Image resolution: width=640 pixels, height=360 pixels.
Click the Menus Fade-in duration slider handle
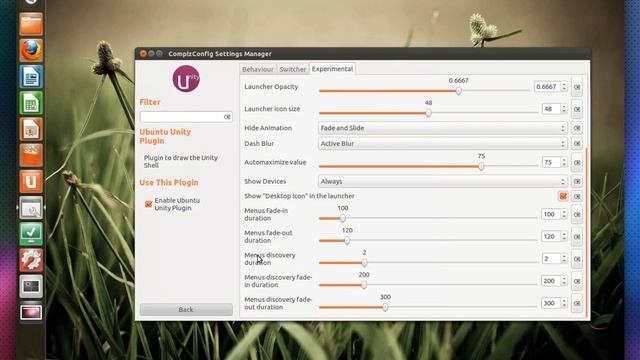[x=342, y=218]
